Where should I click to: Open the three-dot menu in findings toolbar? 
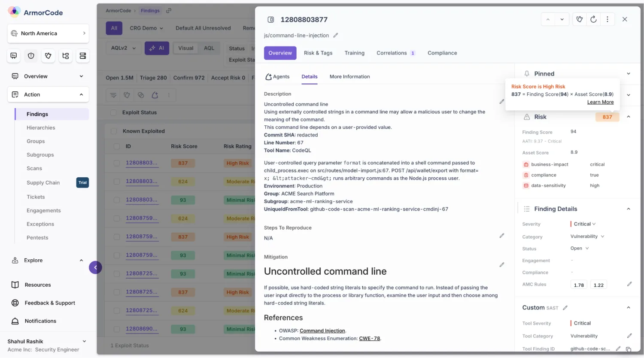point(169,95)
